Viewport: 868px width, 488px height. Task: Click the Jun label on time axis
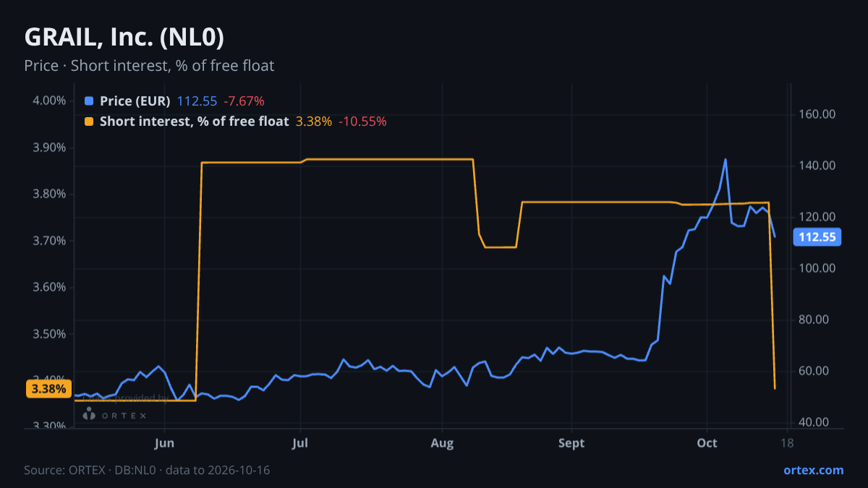click(165, 443)
